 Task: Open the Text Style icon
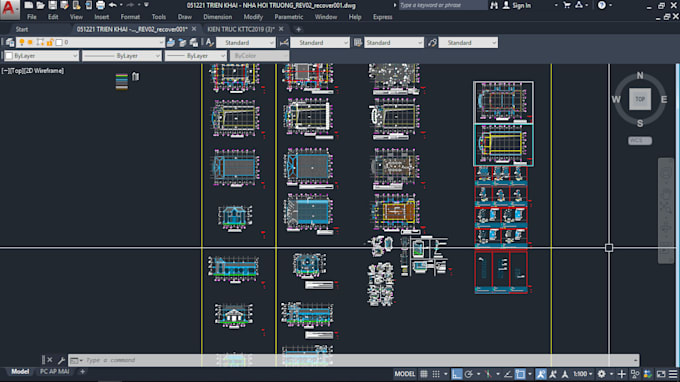pyautogui.click(x=209, y=42)
